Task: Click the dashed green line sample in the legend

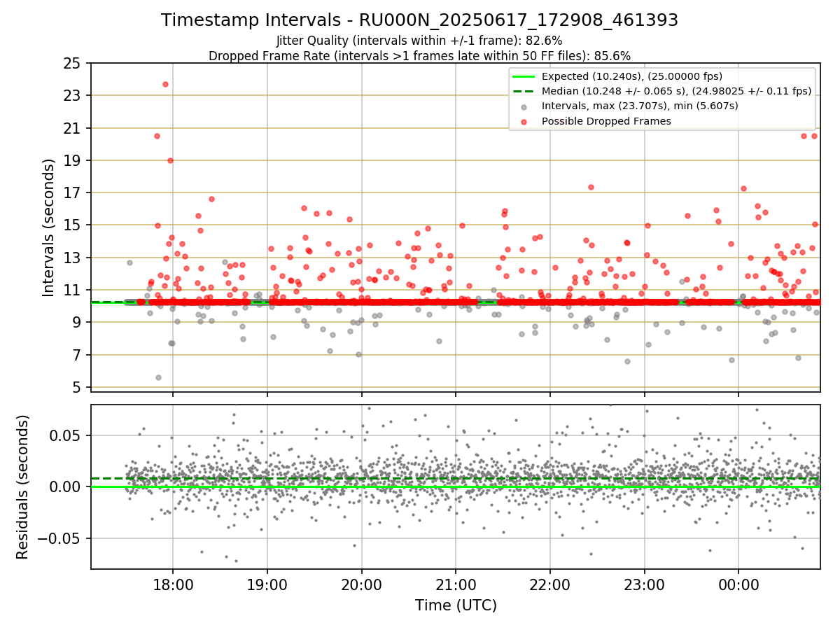Action: [524, 91]
